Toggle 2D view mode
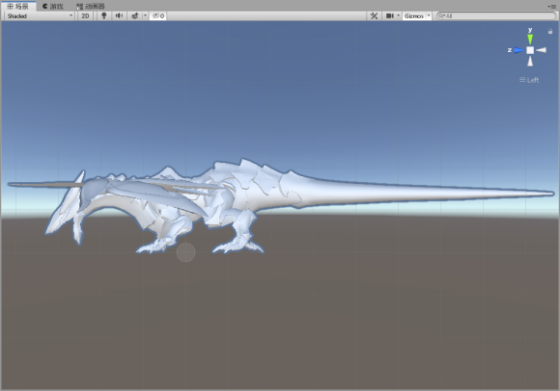Image resolution: width=560 pixels, height=391 pixels. (85, 16)
